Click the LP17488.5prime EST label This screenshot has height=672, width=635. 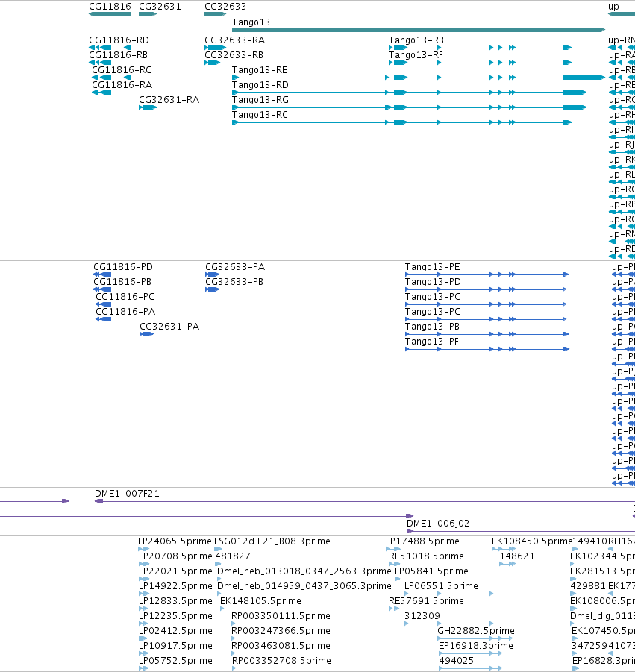(422, 541)
